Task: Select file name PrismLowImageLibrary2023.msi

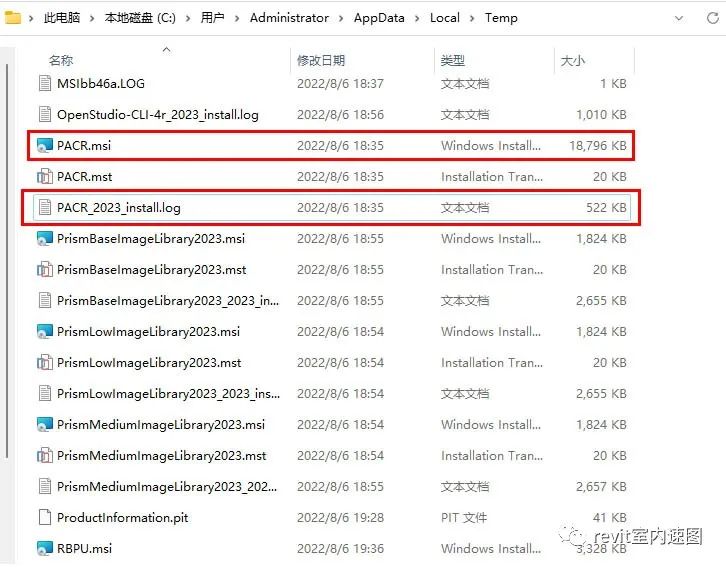Action: [x=148, y=331]
